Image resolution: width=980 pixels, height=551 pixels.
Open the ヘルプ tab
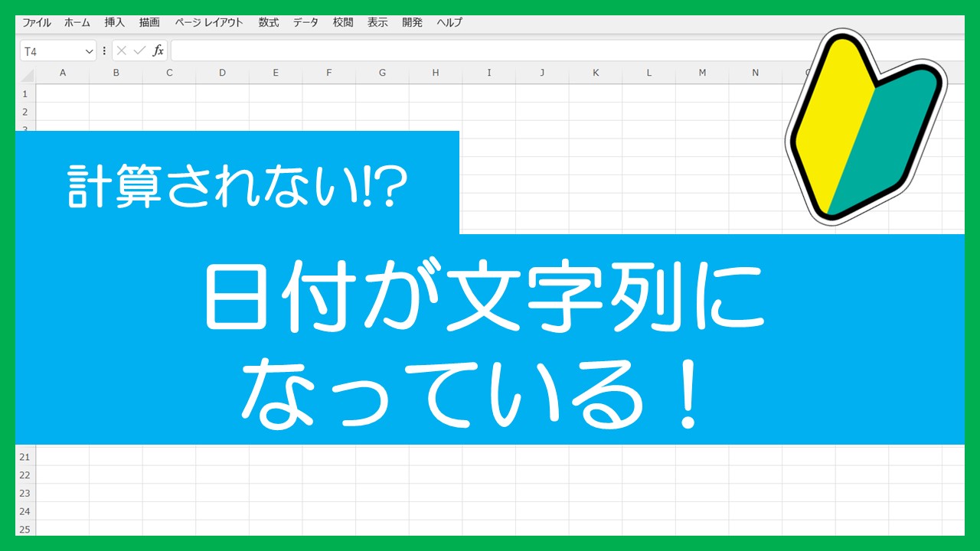pos(449,22)
